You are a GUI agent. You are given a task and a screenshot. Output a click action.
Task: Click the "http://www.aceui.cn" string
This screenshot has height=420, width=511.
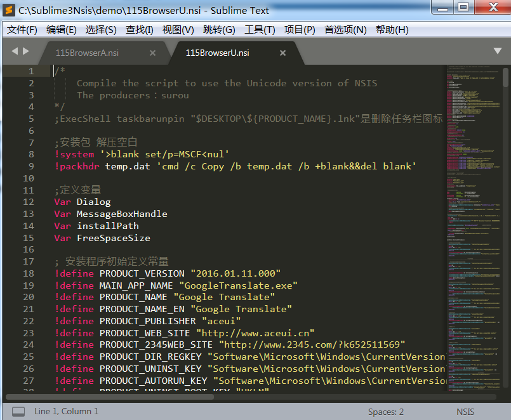[255, 333]
